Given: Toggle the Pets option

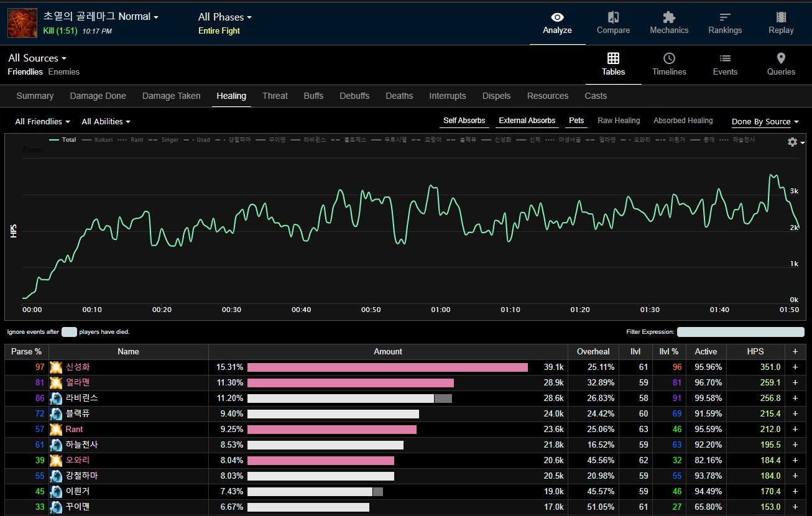Looking at the screenshot, I should click(x=576, y=121).
